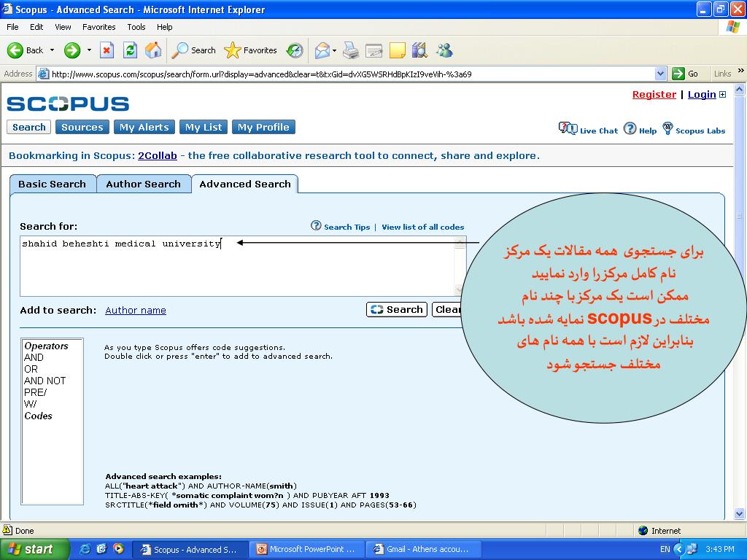Open Scopus Labs icon link
Screen dimensions: 747x560
(x=694, y=130)
